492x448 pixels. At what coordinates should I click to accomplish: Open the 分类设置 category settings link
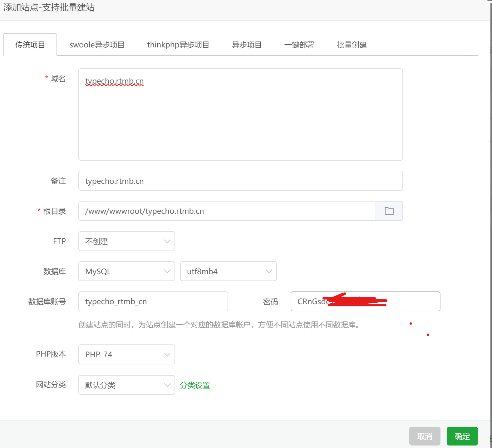pyautogui.click(x=195, y=385)
